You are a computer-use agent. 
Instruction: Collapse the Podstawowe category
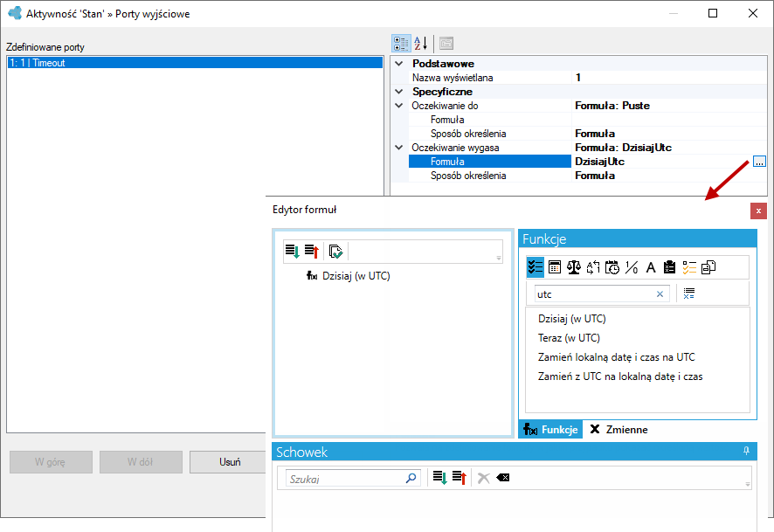[x=399, y=64]
